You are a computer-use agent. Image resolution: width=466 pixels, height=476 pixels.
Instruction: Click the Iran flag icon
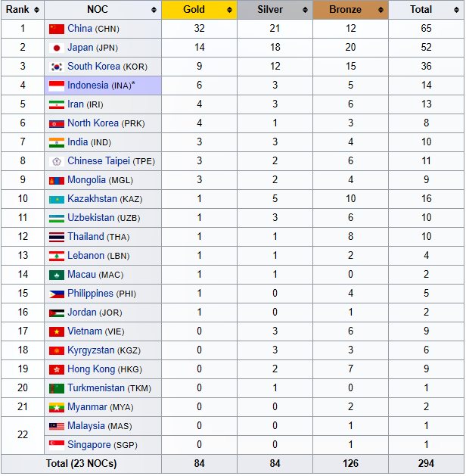pyautogui.click(x=57, y=104)
